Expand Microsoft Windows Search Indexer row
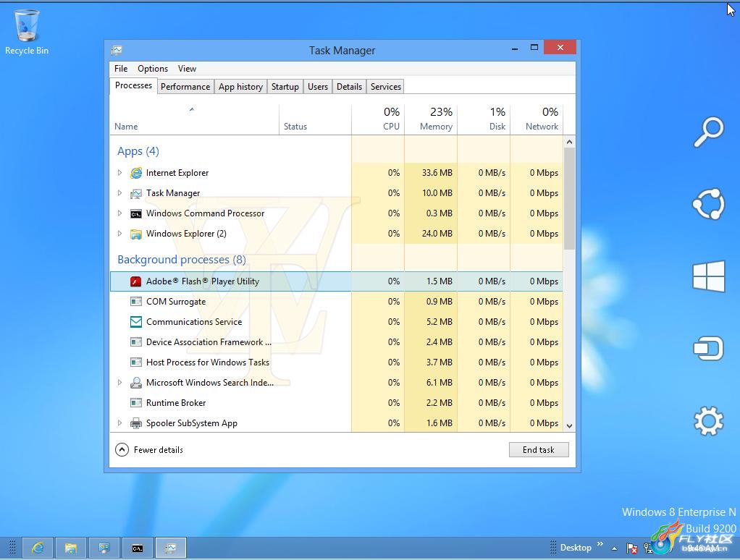The image size is (740, 560). tap(120, 383)
